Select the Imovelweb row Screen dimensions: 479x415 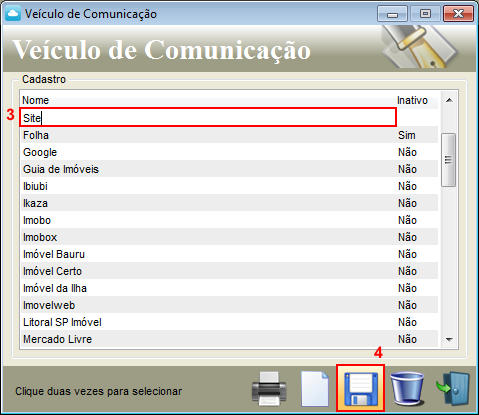pos(229,305)
